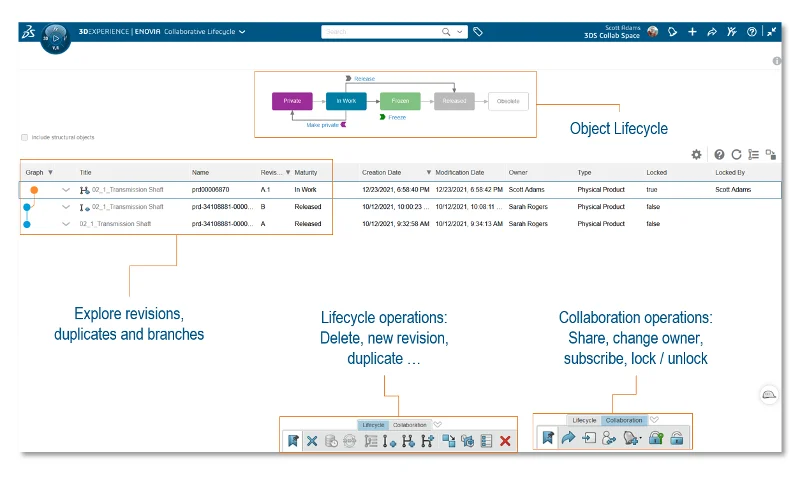Open the Graph column dropdown arrow

point(50,172)
